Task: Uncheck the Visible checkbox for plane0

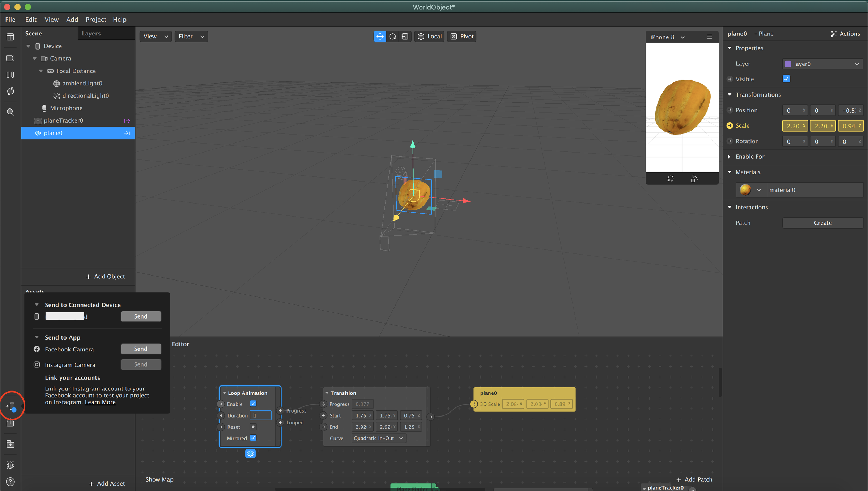Action: [x=786, y=79]
